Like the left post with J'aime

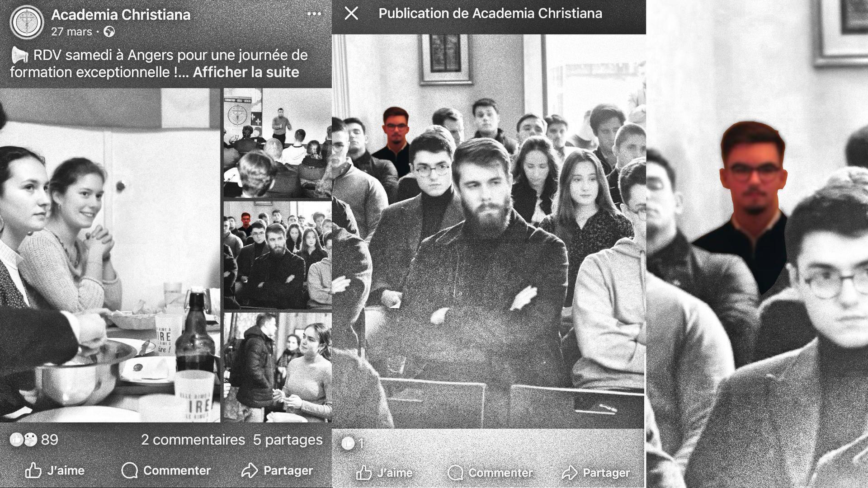tap(55, 470)
